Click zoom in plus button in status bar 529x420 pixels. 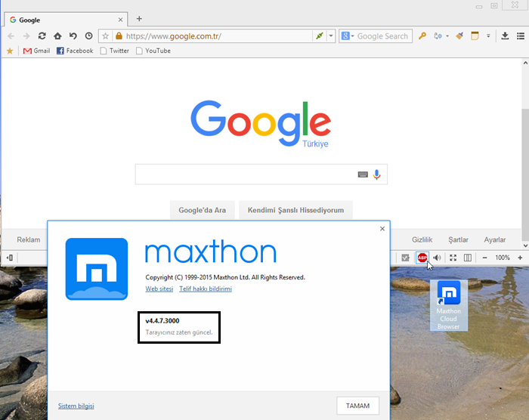pyautogui.click(x=520, y=258)
